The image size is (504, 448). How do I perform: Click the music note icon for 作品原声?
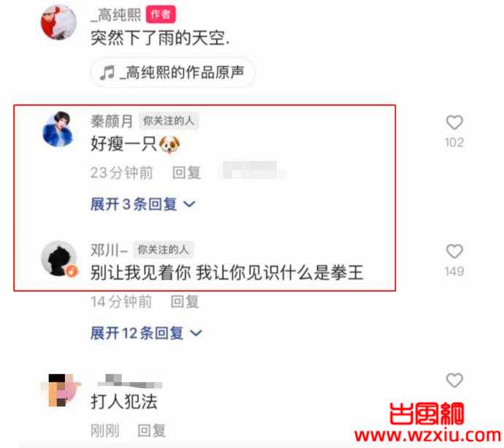(107, 72)
